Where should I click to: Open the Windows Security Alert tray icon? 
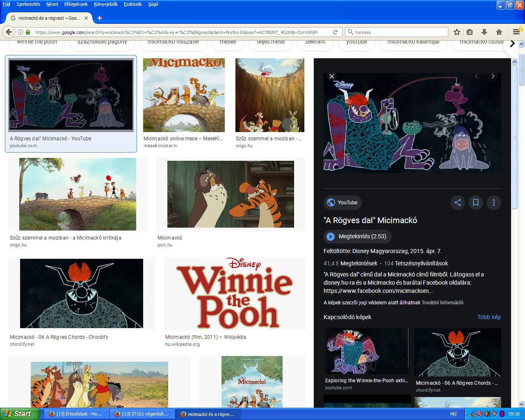[x=479, y=414]
